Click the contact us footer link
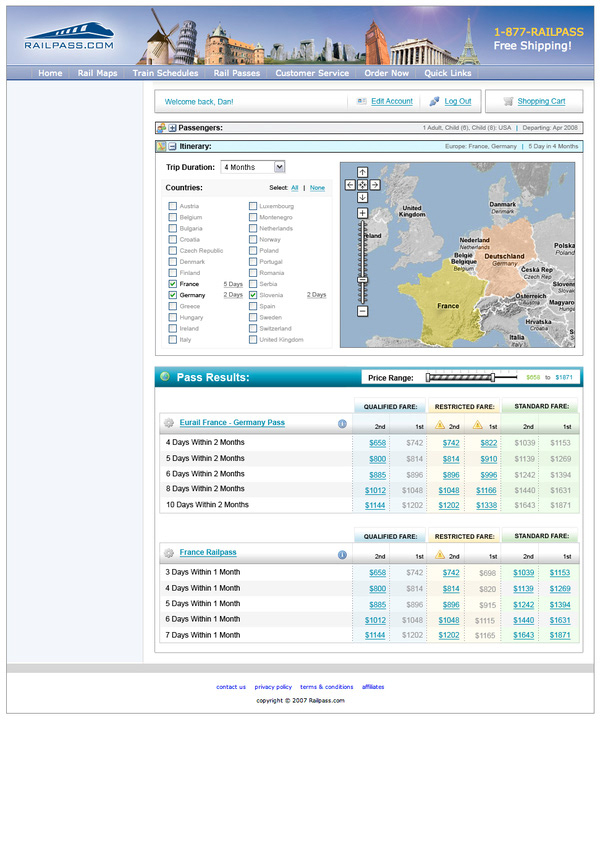Image resolution: width=600 pixels, height=865 pixels. [231, 687]
